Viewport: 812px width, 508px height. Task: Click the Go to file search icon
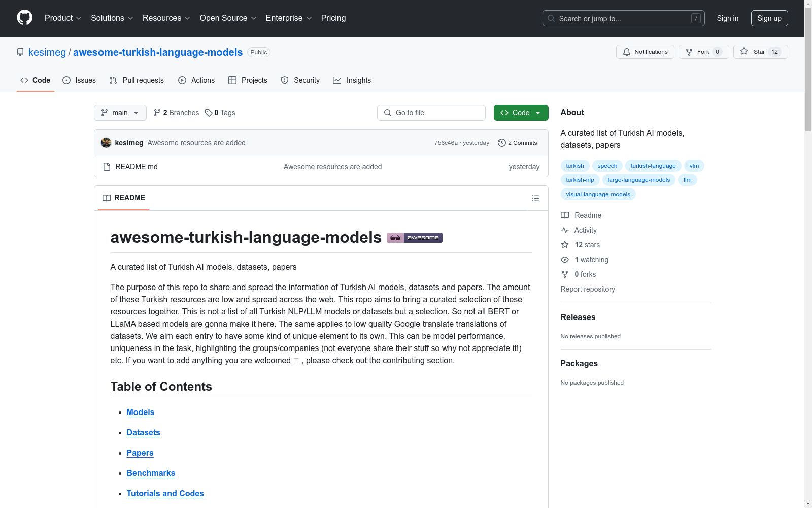click(388, 113)
